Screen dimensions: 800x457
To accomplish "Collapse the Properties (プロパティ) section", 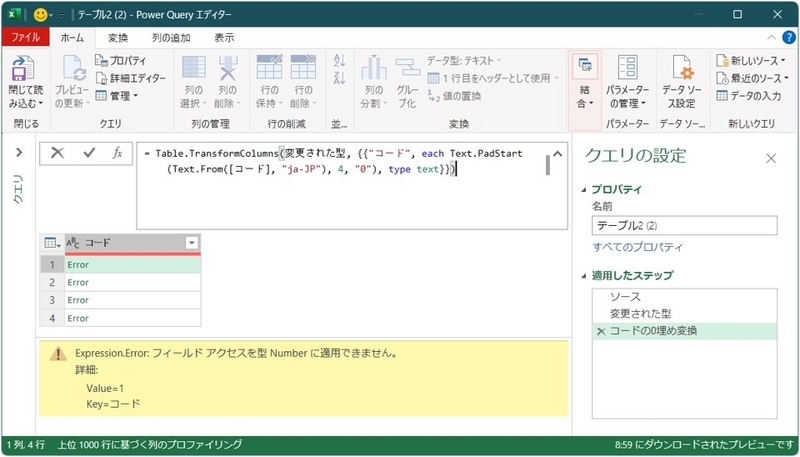I will click(584, 190).
